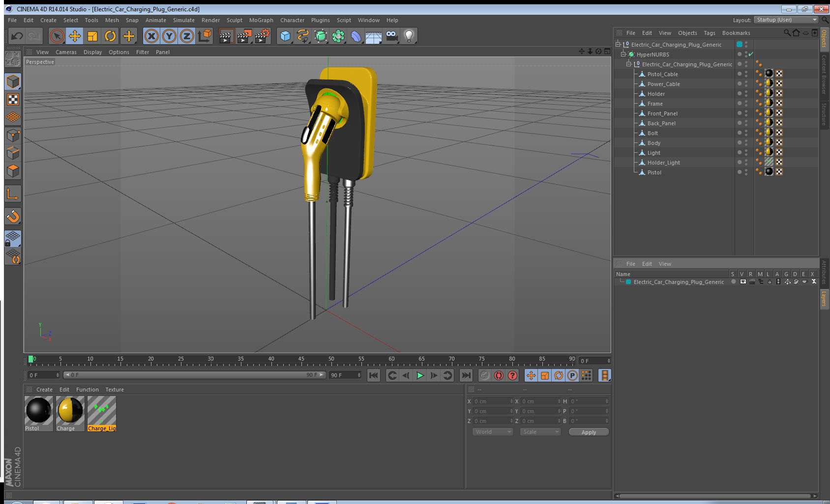Toggle HyperNURBS enable checkmark
The width and height of the screenshot is (830, 504).
(751, 54)
